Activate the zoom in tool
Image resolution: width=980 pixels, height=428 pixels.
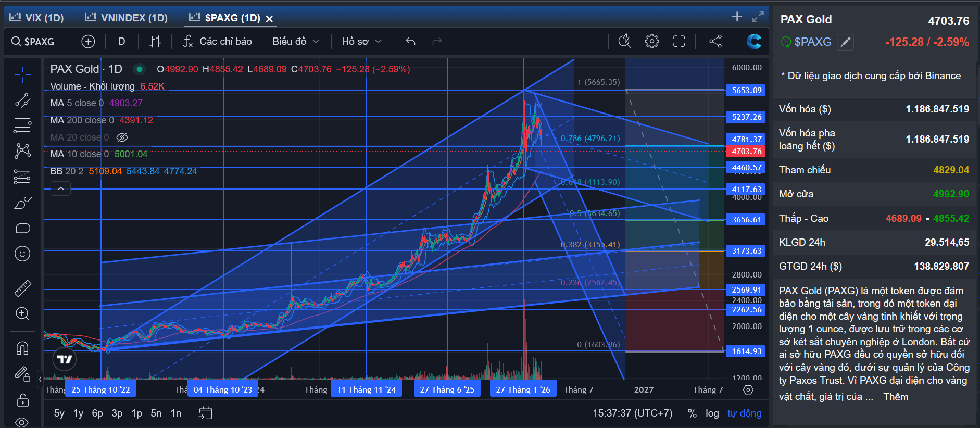click(x=22, y=313)
